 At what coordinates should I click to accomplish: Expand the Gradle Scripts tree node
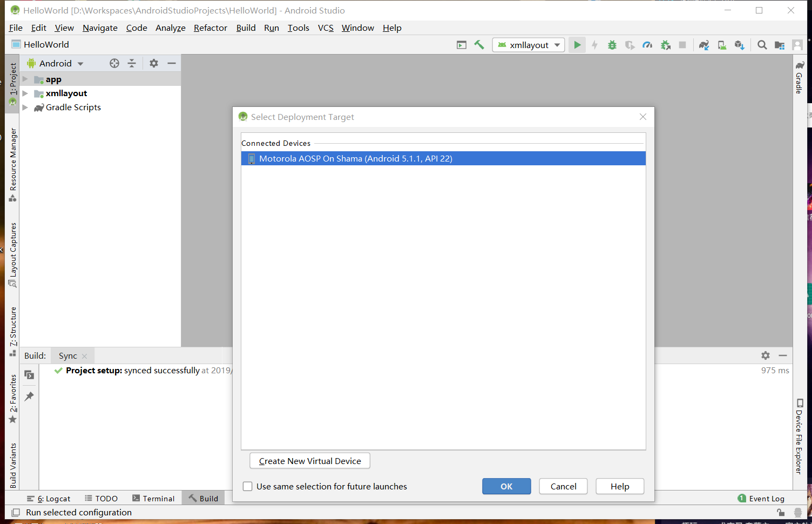point(25,108)
